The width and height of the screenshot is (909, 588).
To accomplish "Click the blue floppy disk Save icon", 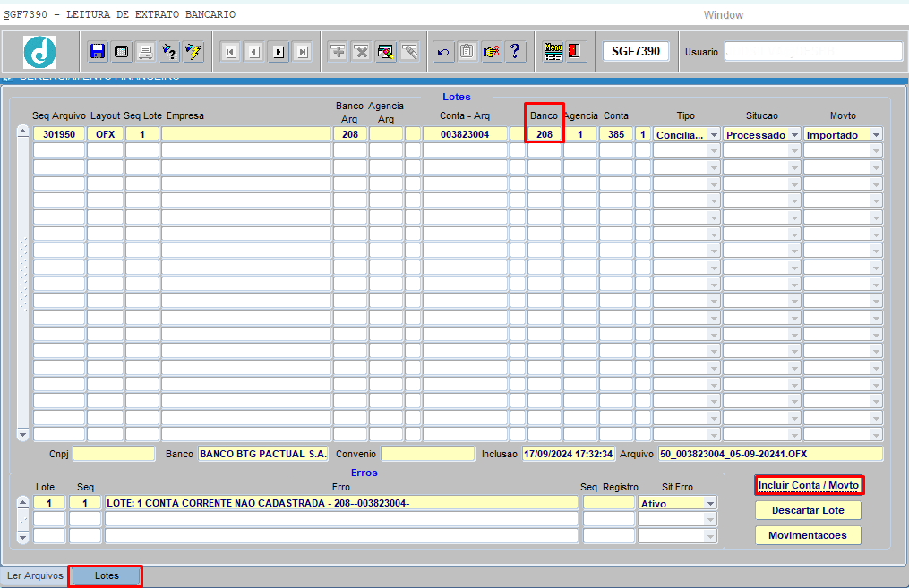I will (x=98, y=52).
